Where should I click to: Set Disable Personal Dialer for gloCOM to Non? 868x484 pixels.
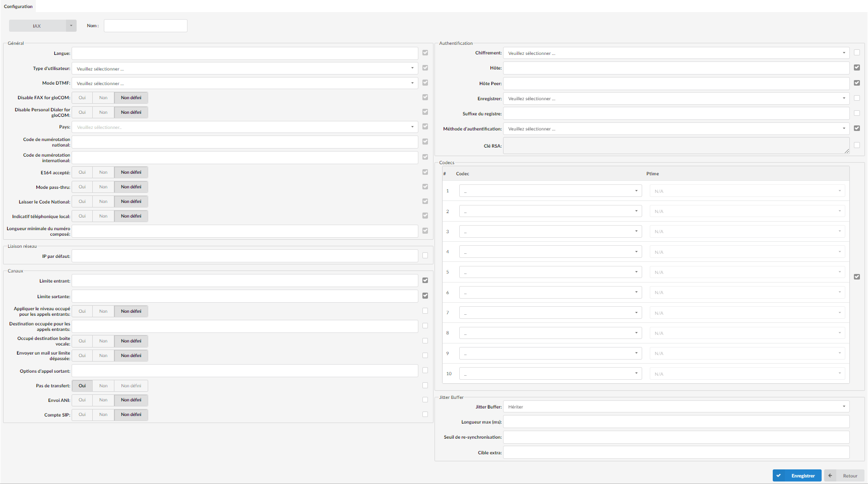[103, 112]
